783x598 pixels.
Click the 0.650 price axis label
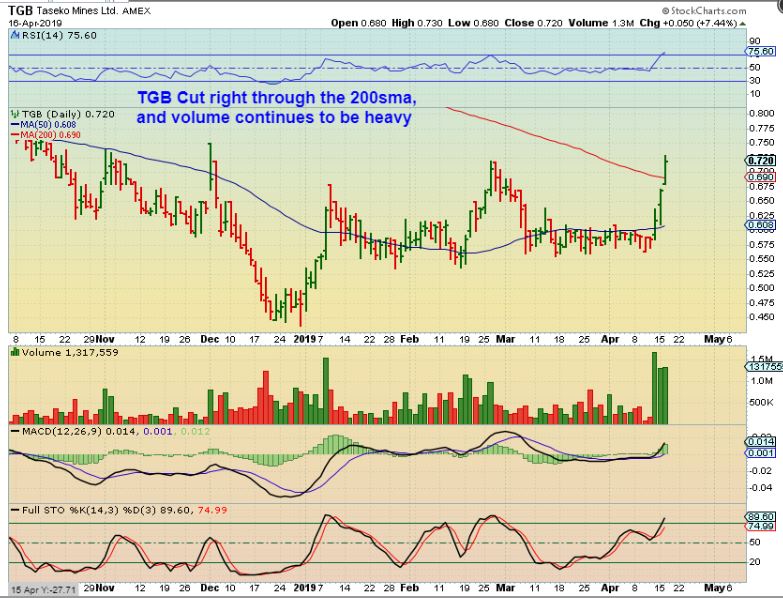[x=762, y=201]
